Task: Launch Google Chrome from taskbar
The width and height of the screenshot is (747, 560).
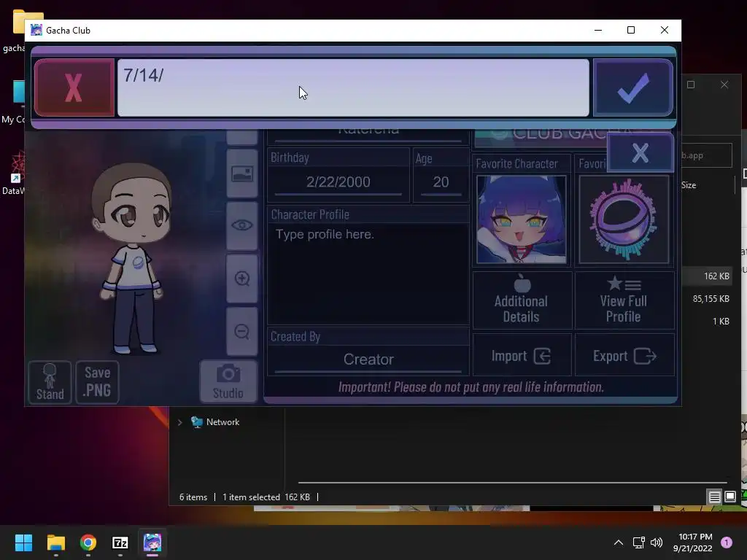Action: [88, 542]
